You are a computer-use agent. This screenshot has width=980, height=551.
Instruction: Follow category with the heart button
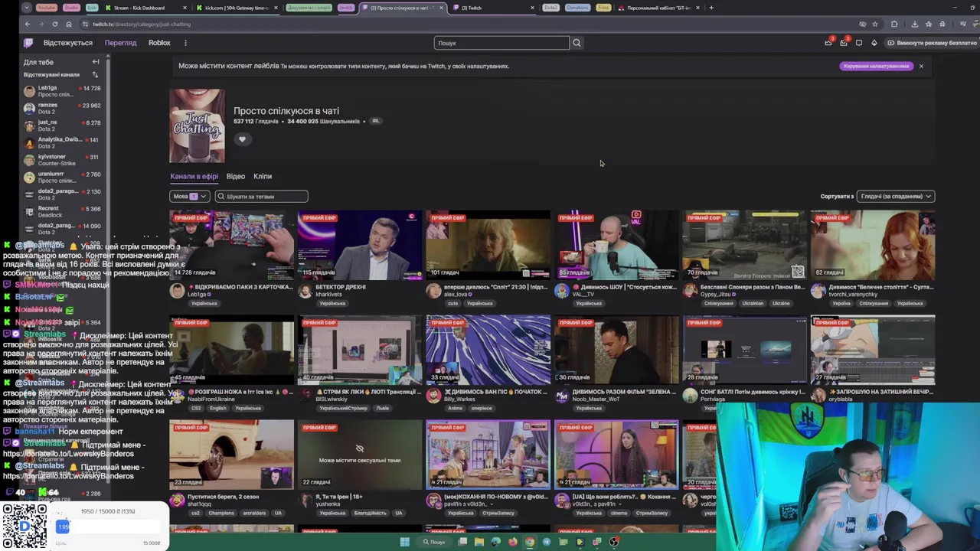point(242,139)
